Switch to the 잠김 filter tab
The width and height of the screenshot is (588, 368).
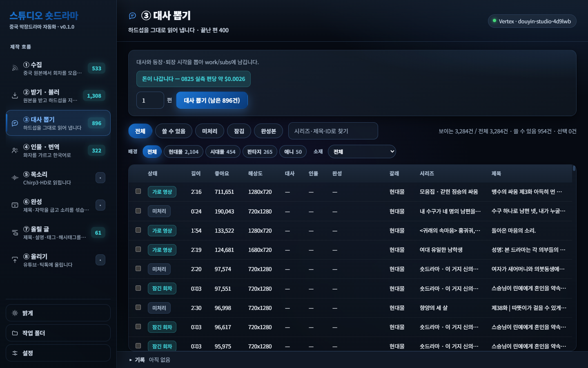239,131
